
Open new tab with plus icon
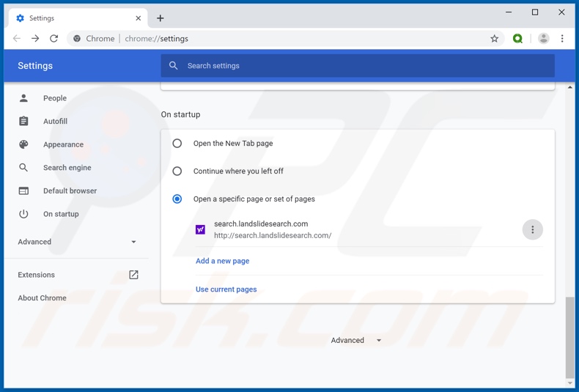(x=161, y=18)
